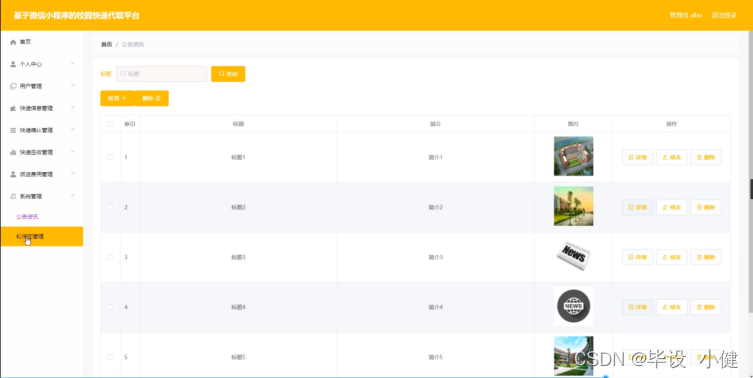Collapse the 系统管理 chevron arrow
The image size is (753, 378).
coord(73,196)
